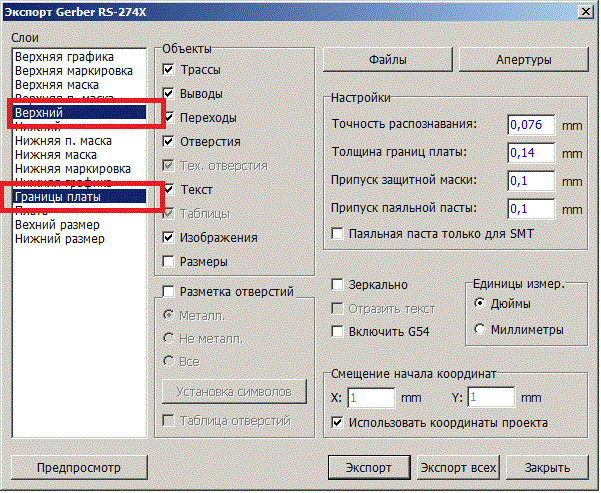Open the Файлы button

coord(388,60)
